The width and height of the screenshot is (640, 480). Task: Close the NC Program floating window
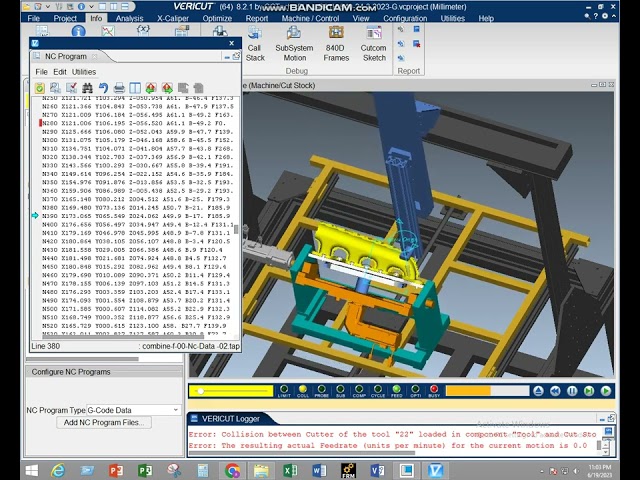[232, 43]
